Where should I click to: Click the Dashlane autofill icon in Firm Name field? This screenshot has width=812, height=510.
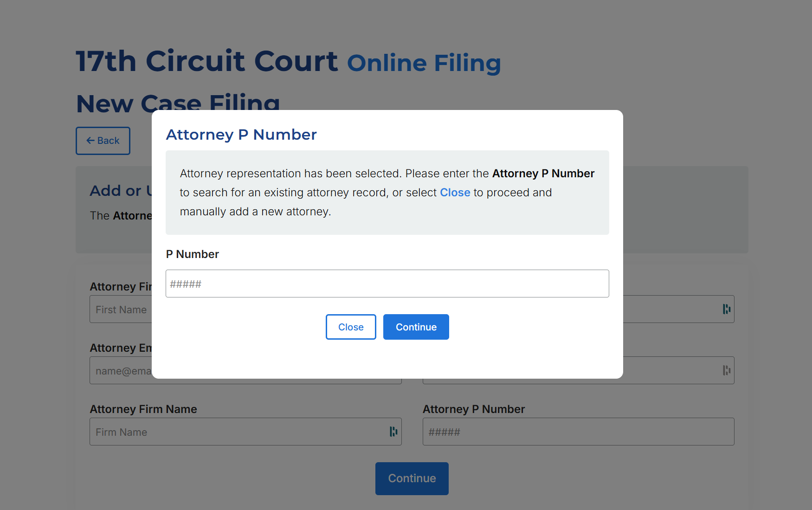393,432
